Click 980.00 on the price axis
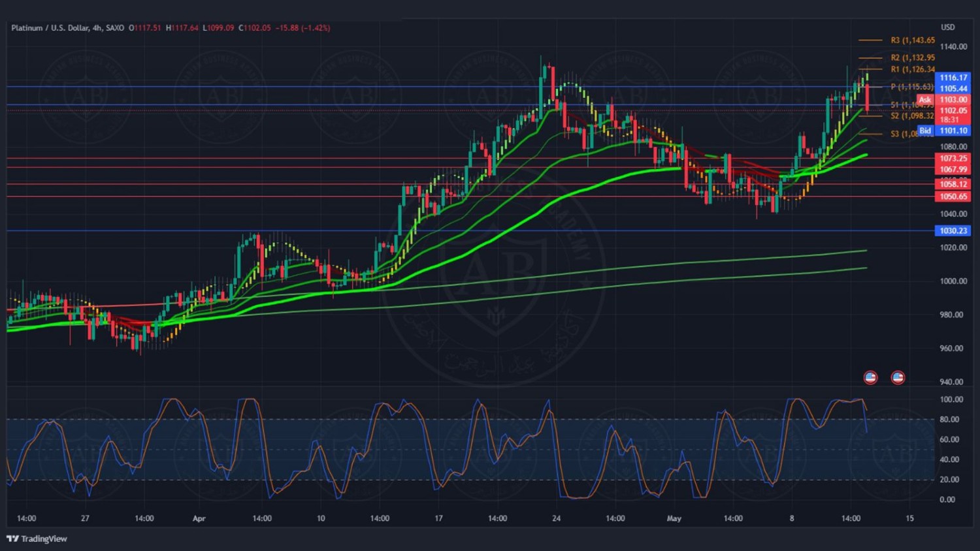This screenshot has height=551, width=980. pyautogui.click(x=951, y=315)
